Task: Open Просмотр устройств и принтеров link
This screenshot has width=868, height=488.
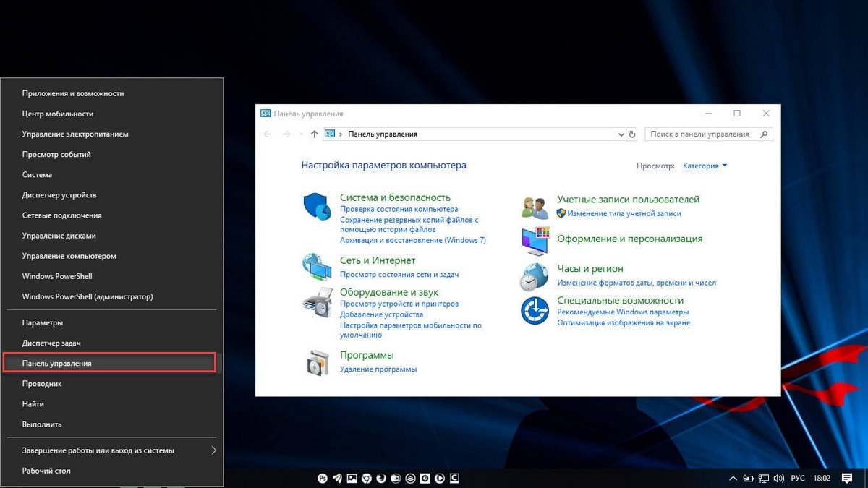Action: click(399, 304)
